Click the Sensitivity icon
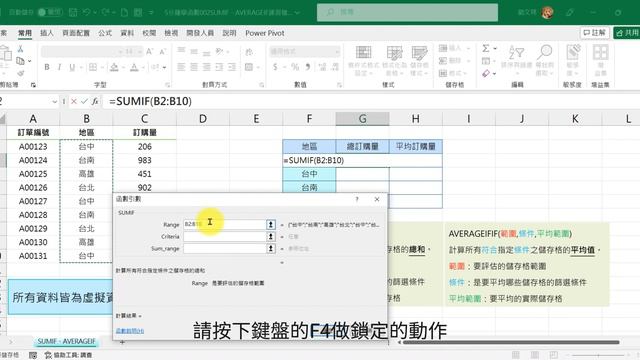 573,60
